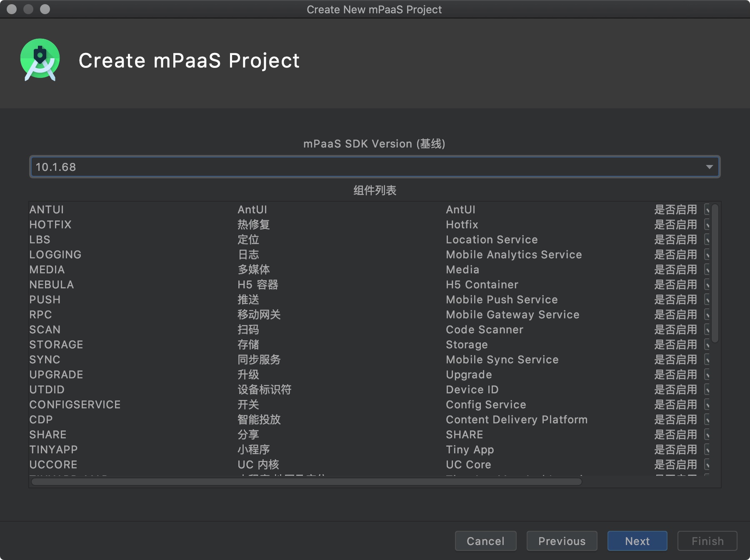Image resolution: width=750 pixels, height=560 pixels.
Task: Click the UTDID component name
Action: coord(47,390)
